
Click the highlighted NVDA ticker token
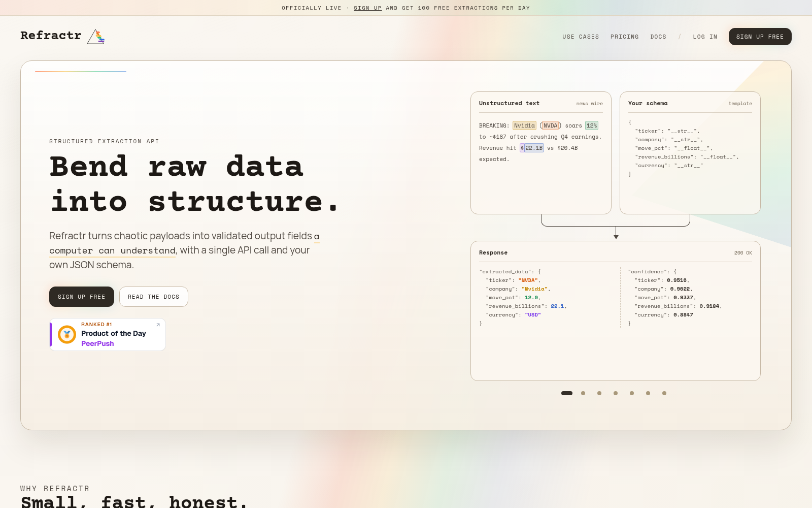pyautogui.click(x=551, y=125)
